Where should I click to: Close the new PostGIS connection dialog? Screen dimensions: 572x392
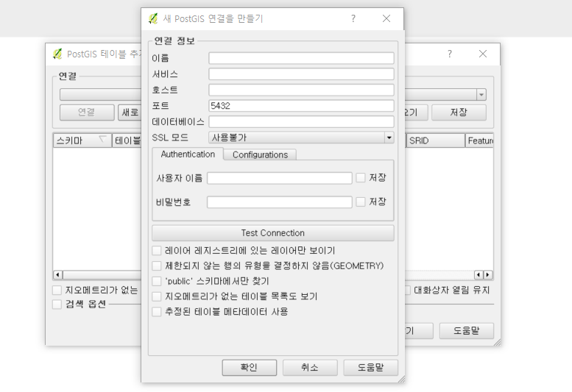click(x=386, y=18)
